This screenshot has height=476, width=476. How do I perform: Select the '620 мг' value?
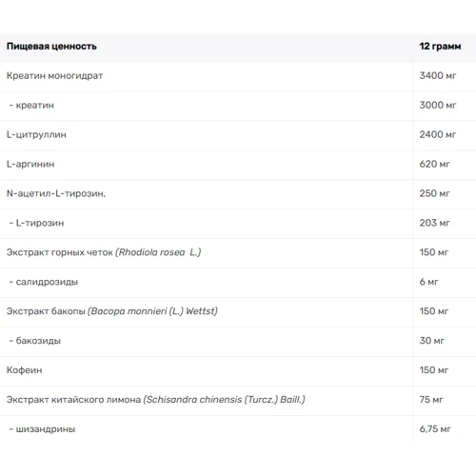434,165
